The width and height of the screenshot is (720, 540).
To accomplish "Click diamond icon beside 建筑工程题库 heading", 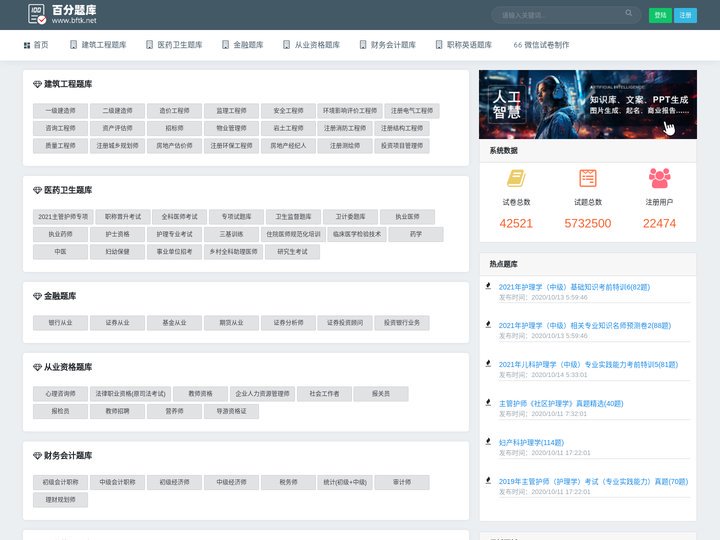I will [x=37, y=84].
